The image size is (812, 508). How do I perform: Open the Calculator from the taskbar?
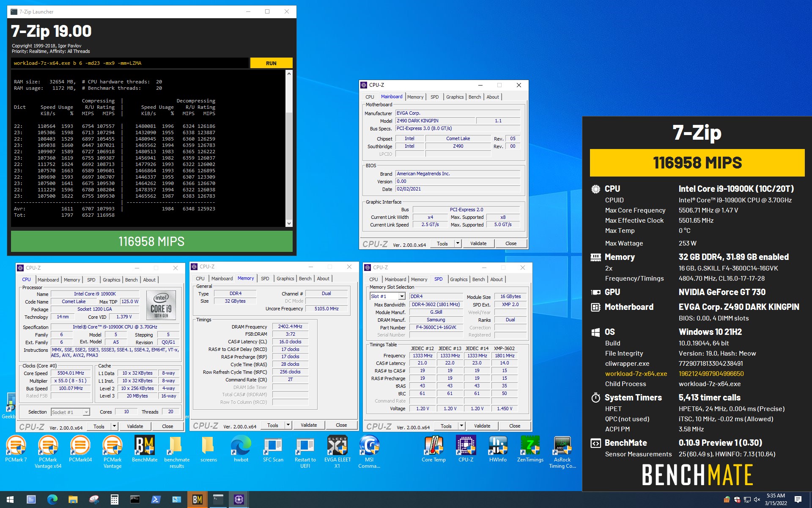pos(115,500)
